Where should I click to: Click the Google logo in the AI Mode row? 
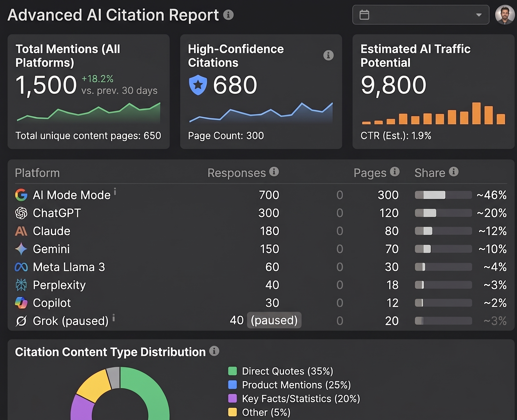pos(21,195)
